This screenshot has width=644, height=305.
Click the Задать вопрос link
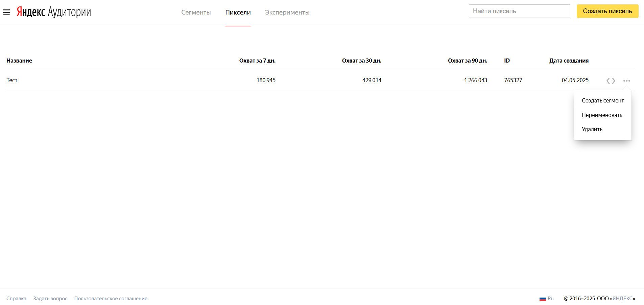50,299
